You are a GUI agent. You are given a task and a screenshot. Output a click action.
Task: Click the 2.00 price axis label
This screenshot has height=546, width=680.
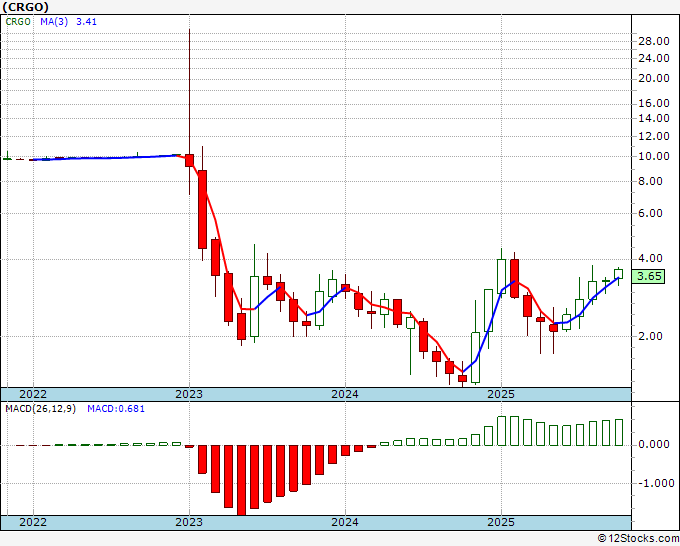tap(651, 336)
